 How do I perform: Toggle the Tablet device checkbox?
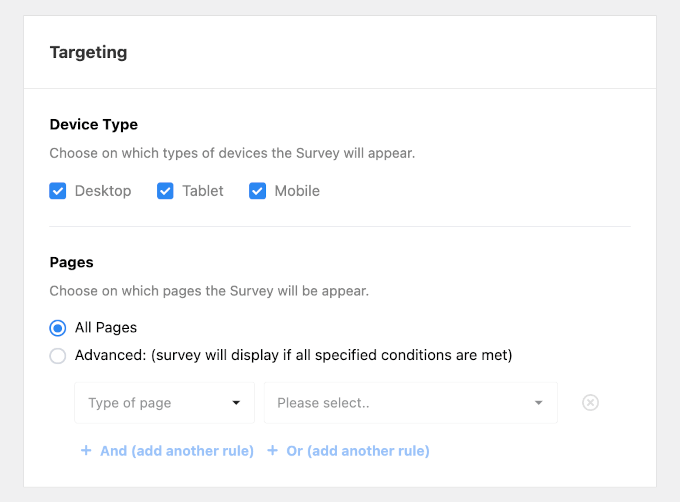166,191
